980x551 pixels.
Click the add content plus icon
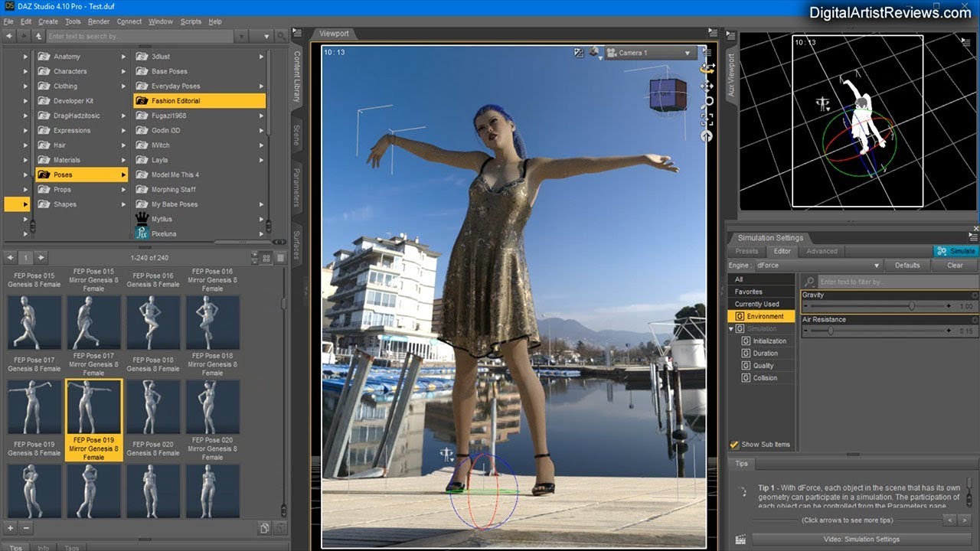point(11,528)
